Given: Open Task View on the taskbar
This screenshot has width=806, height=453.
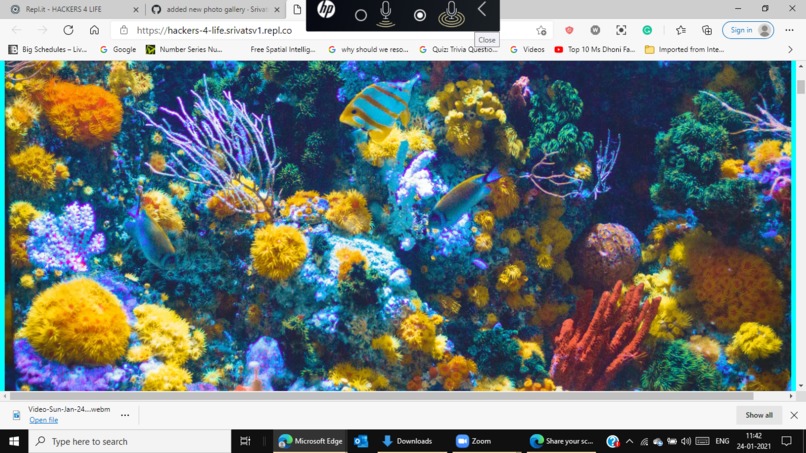Looking at the screenshot, I should point(245,441).
